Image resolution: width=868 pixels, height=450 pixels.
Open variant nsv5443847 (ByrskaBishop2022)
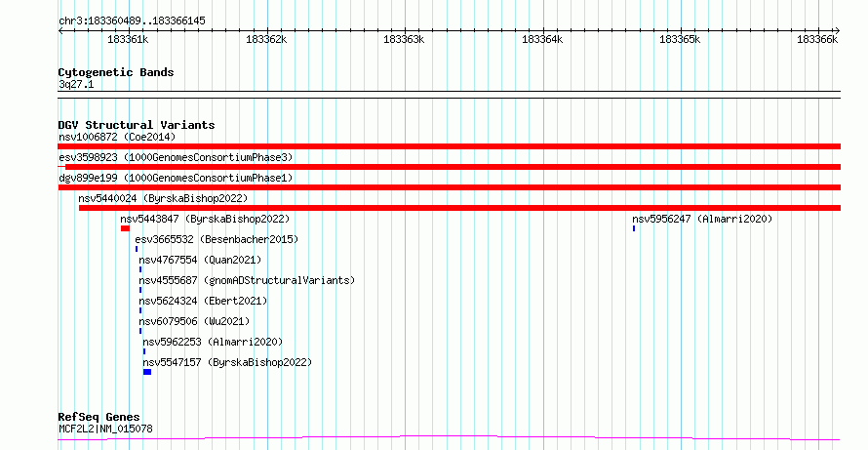(205, 219)
